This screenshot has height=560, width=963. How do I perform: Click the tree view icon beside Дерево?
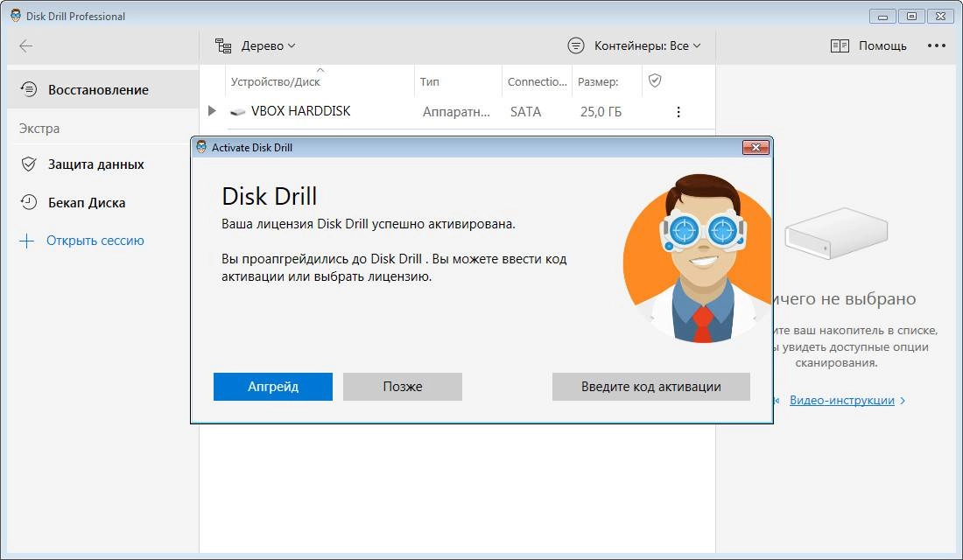223,46
